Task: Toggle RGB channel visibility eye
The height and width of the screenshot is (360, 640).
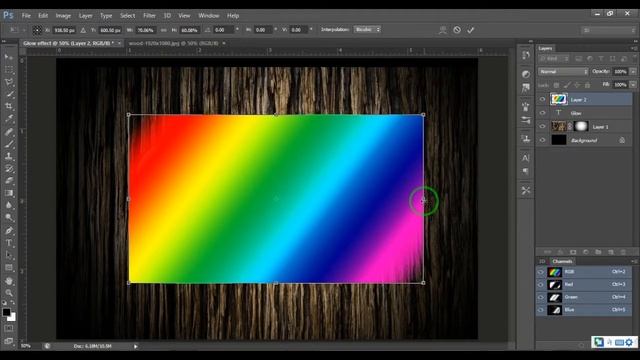Action: pos(541,272)
